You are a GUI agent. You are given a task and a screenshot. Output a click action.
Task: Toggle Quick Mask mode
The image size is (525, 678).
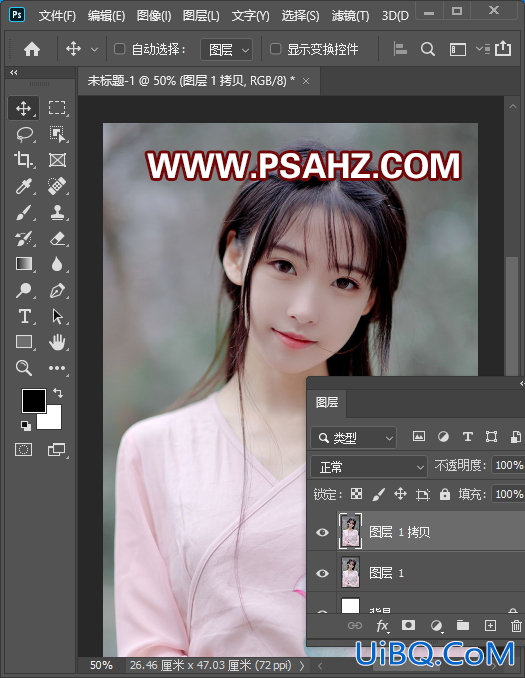(23, 450)
